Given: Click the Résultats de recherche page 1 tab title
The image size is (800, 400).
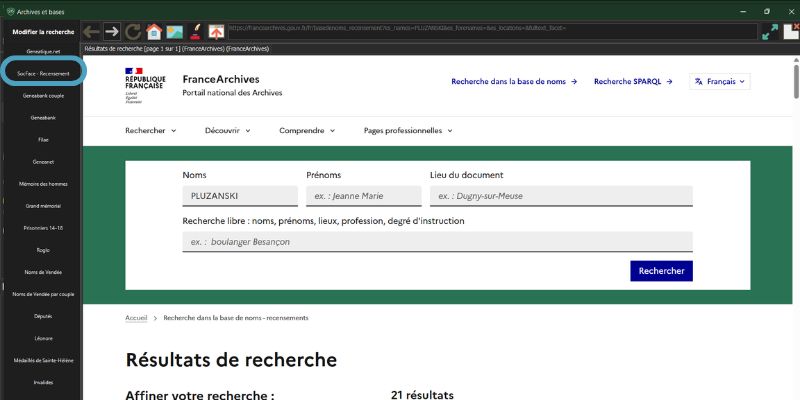Looking at the screenshot, I should 177,49.
